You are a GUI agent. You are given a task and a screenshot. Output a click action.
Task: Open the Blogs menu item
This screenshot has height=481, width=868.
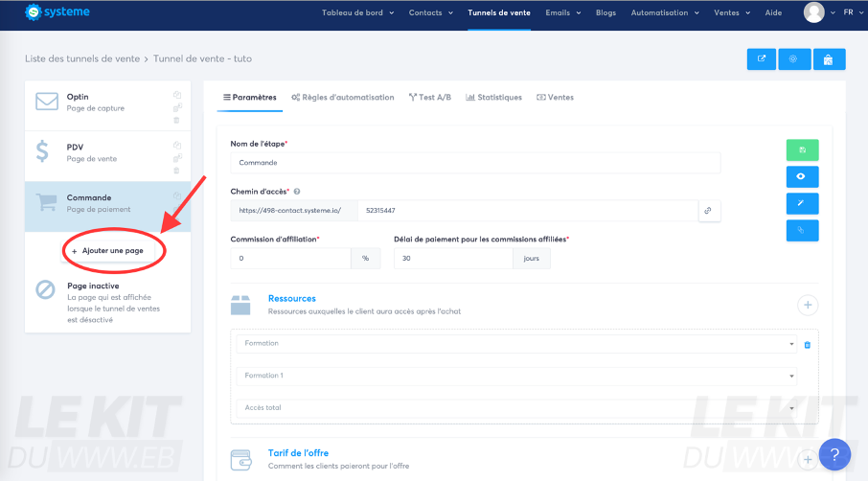605,12
